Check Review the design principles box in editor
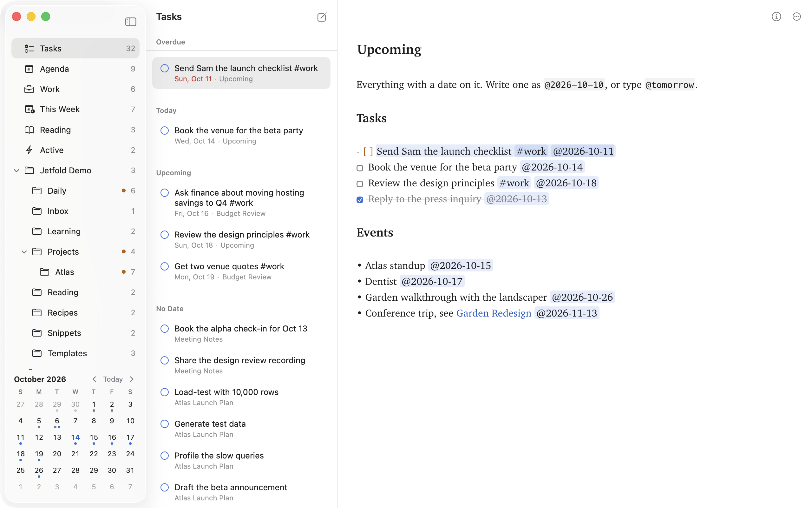 coord(360,184)
